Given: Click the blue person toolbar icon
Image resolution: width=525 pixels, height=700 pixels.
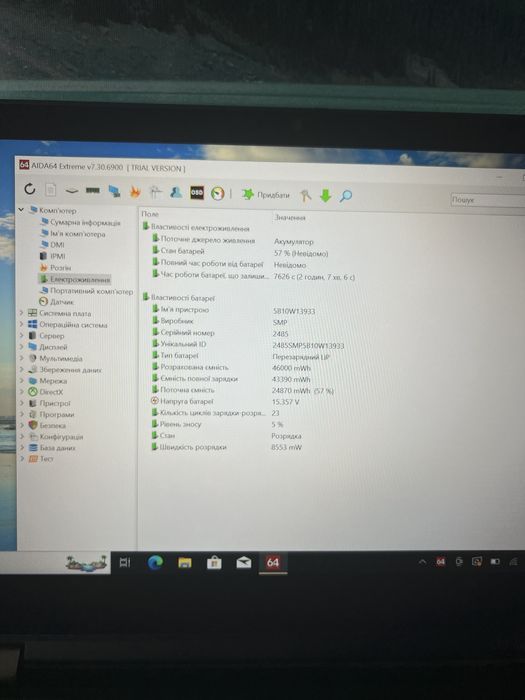Looking at the screenshot, I should point(176,192).
